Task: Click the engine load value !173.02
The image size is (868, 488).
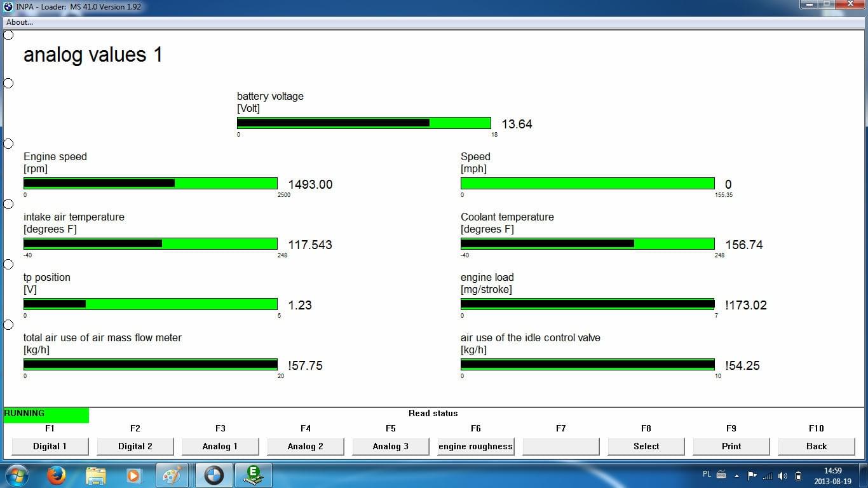Action: tap(746, 306)
